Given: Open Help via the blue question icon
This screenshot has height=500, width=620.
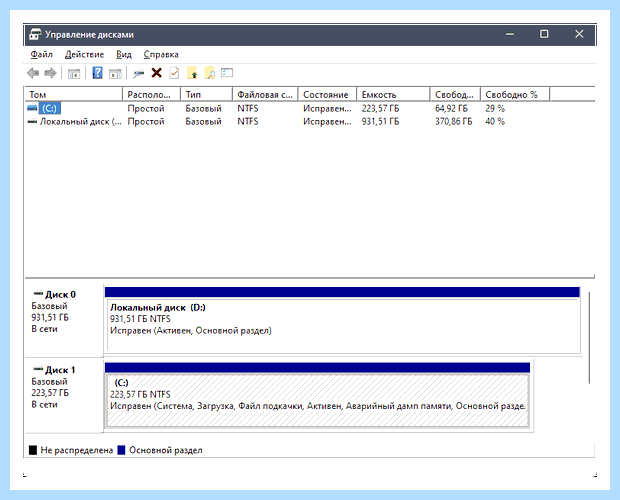Looking at the screenshot, I should [x=97, y=73].
